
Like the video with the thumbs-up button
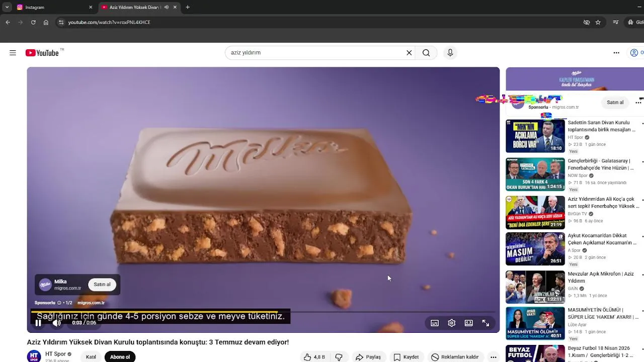click(x=314, y=357)
